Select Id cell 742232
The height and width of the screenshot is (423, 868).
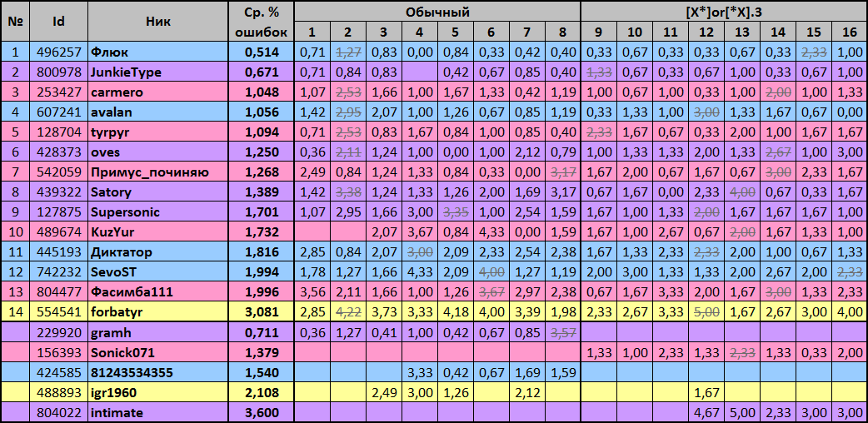pos(58,272)
